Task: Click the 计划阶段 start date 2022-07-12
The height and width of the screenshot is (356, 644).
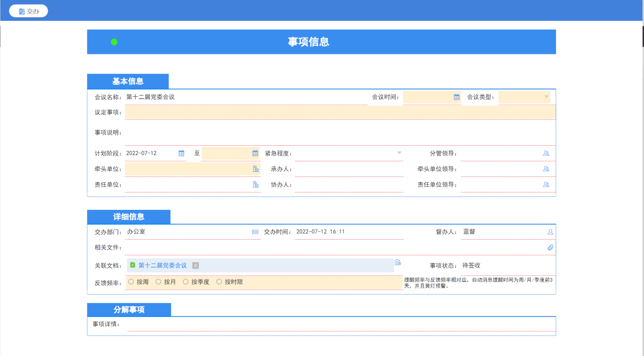Action: (141, 153)
